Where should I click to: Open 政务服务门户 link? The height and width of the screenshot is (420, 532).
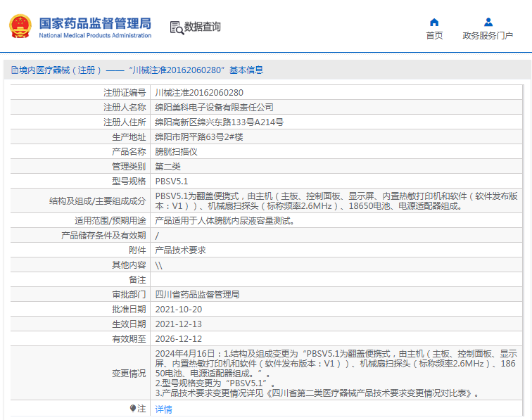point(488,36)
